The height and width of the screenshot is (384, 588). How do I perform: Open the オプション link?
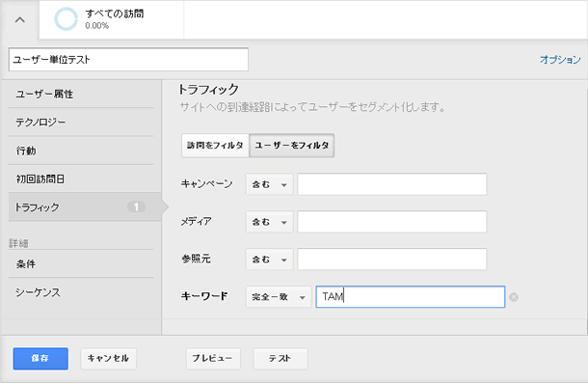click(560, 59)
